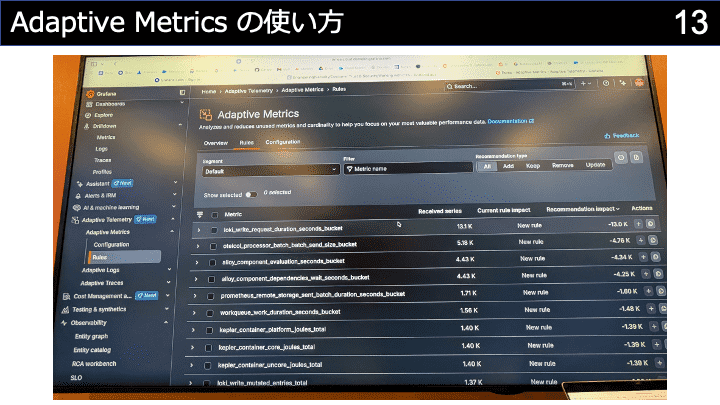Screen dimensions: 720x405
Task: Click the user avatar in top bar
Action: coord(637,86)
